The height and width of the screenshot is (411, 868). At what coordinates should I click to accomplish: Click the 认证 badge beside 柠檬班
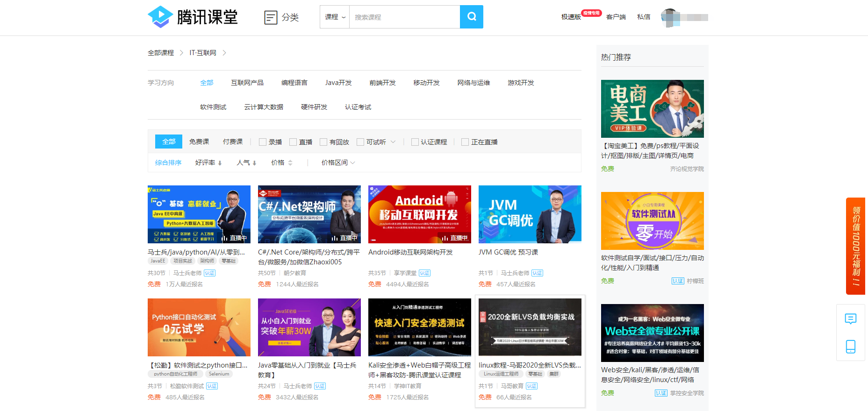coord(678,281)
